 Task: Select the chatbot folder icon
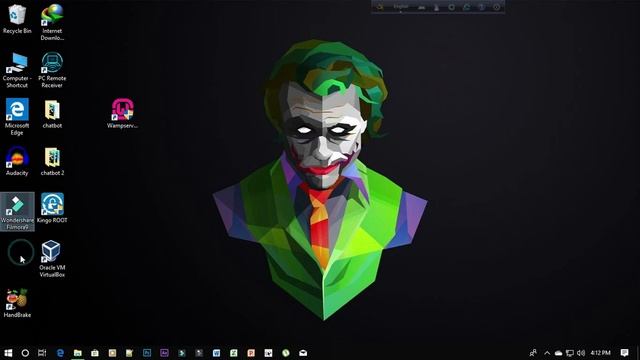[x=52, y=114]
